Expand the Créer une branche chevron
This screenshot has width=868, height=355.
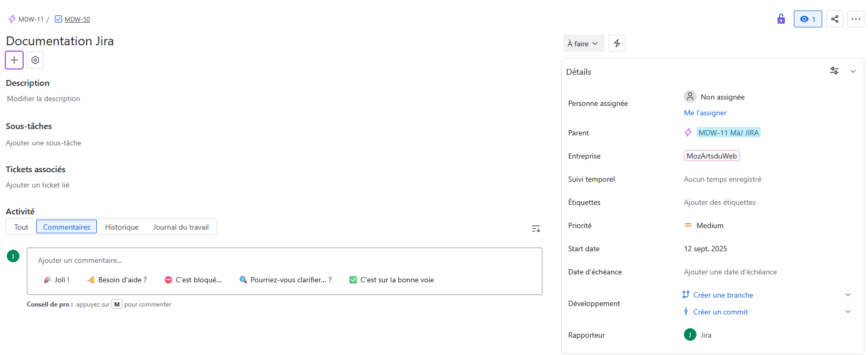point(848,295)
